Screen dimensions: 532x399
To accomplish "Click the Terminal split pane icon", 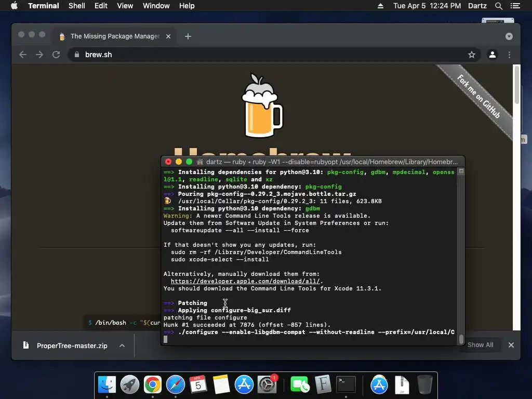I will click(461, 171).
